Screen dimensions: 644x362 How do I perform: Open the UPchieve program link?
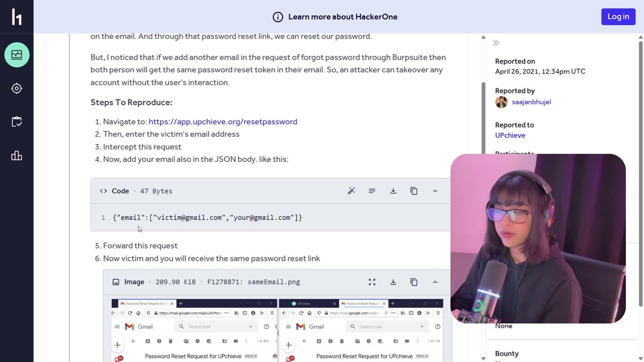[510, 135]
